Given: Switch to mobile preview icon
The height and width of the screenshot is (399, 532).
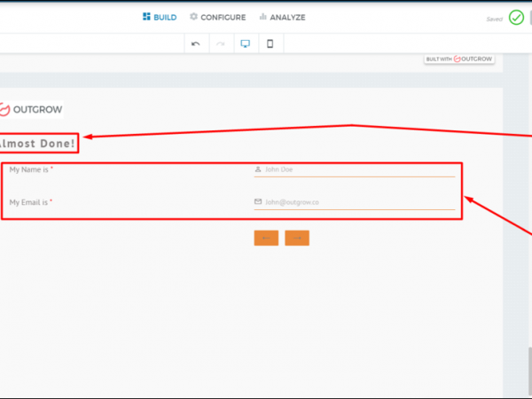Looking at the screenshot, I should pyautogui.click(x=270, y=44).
